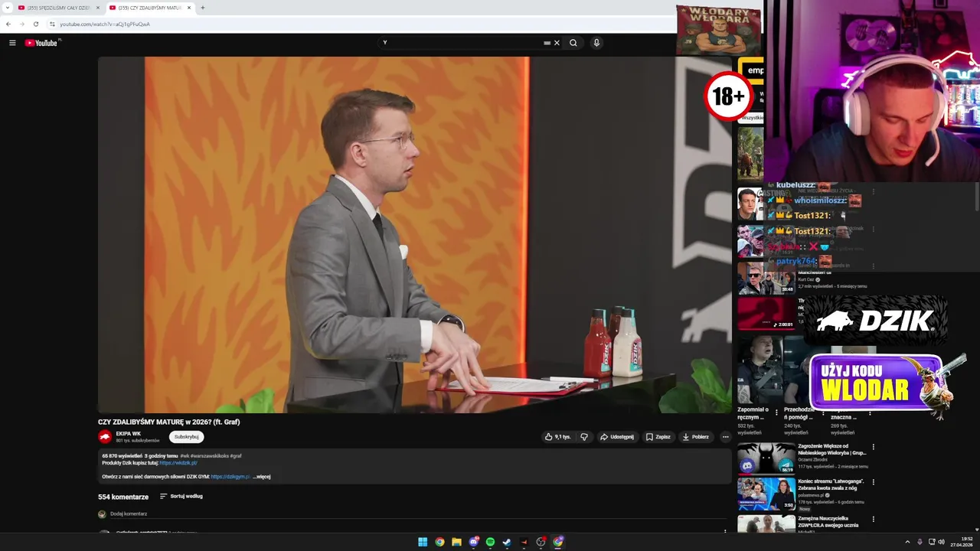Open the on-screen keyboard icon in the search box
The image size is (980, 551).
click(547, 43)
